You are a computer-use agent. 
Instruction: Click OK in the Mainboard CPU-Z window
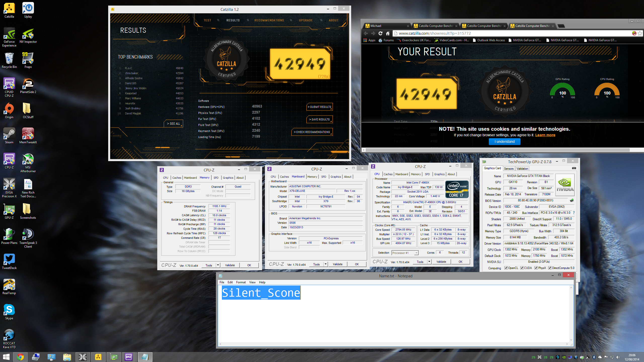pos(357,264)
